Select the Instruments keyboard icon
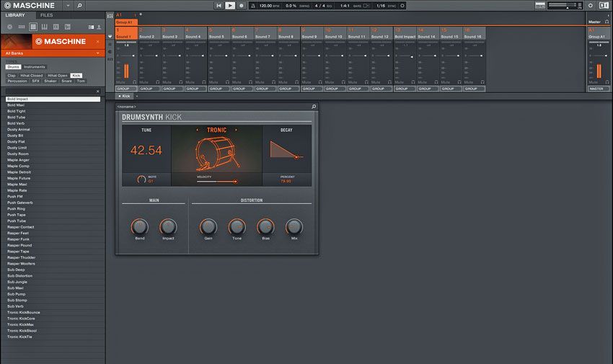This screenshot has height=364, width=613. point(45,27)
